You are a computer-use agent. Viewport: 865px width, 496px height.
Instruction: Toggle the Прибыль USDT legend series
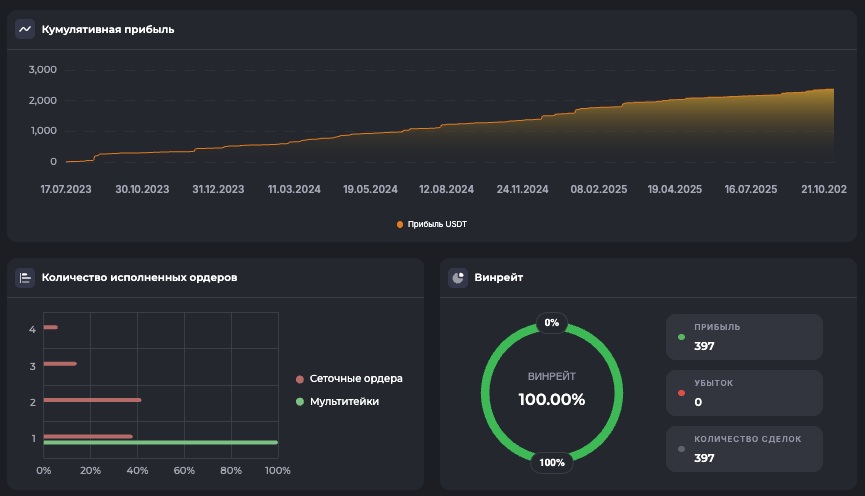click(x=432, y=224)
